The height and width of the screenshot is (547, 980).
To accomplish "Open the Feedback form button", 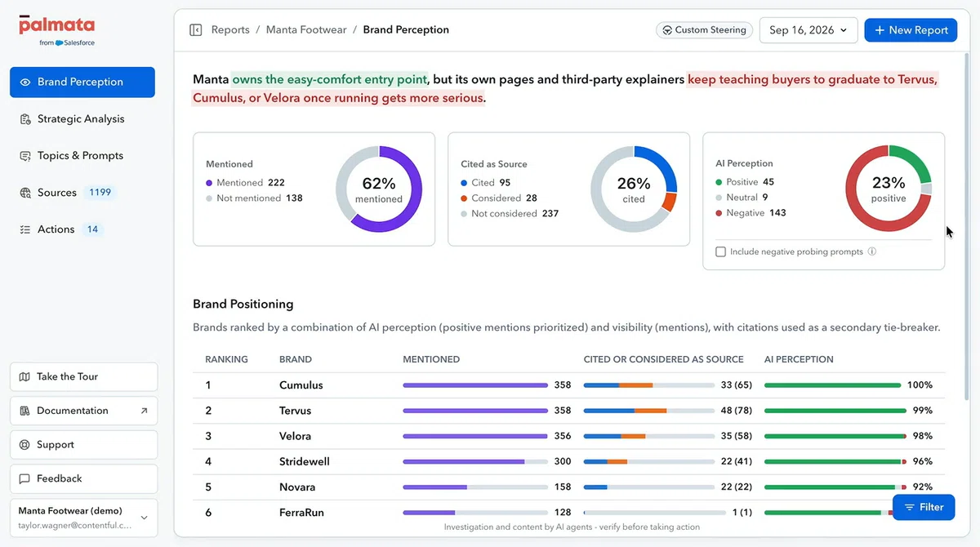I will pyautogui.click(x=84, y=478).
